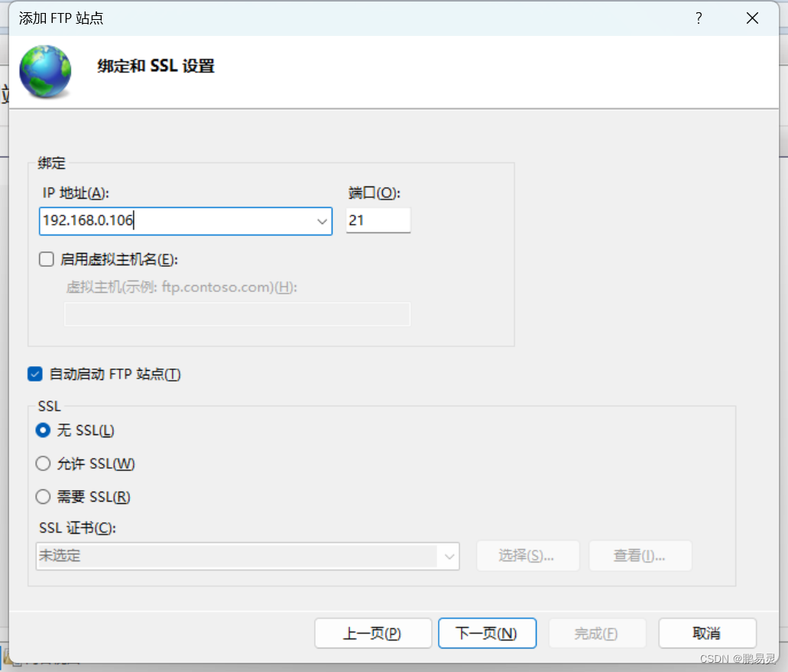Uncheck the 自动启动 FTP 站点 checkbox

click(35, 375)
